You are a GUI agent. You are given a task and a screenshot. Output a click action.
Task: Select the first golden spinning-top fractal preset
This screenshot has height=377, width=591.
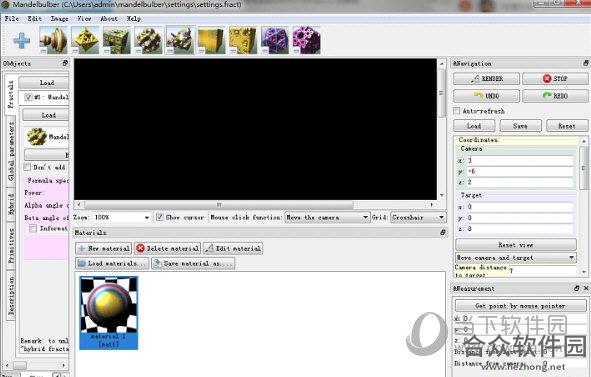(54, 40)
